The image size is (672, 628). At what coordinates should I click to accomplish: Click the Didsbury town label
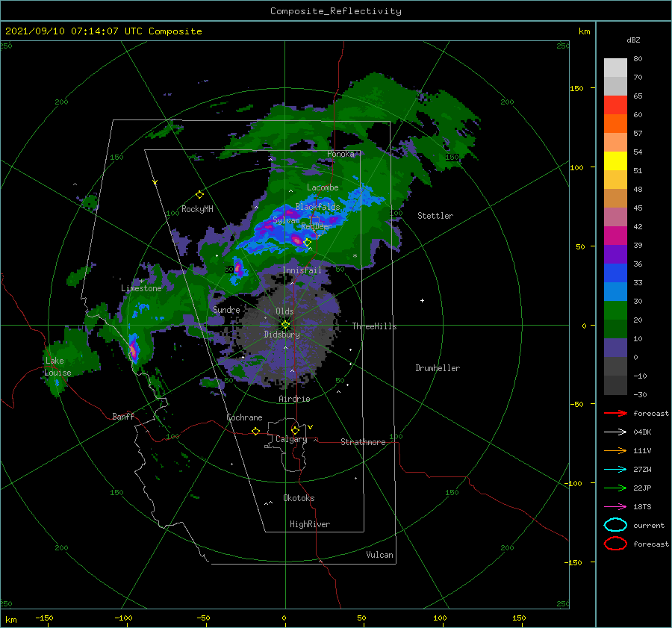tap(281, 335)
